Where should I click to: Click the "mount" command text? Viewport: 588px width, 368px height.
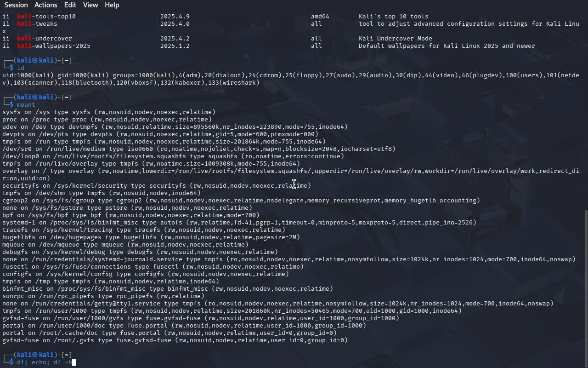pos(26,105)
